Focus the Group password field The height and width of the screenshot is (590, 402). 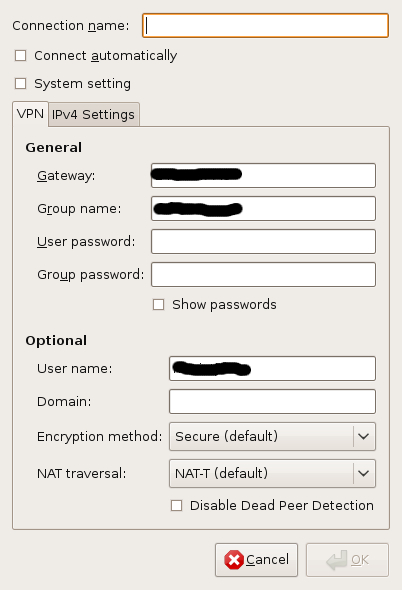coord(263,275)
